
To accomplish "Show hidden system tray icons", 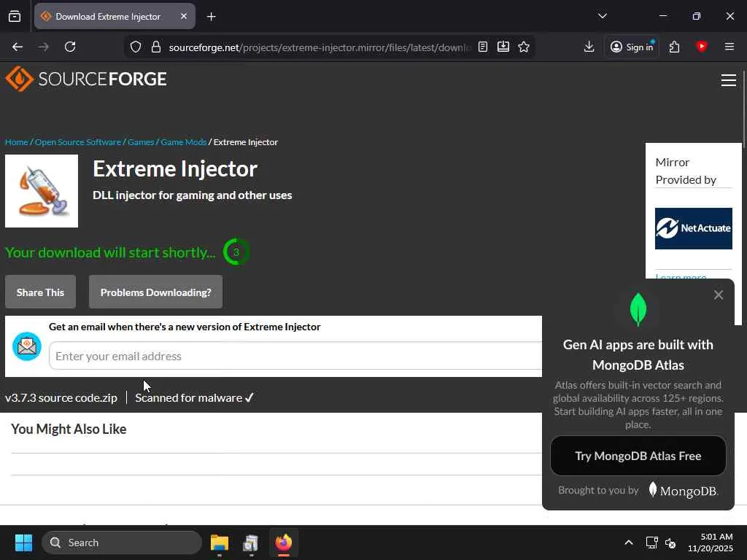I will (x=628, y=542).
